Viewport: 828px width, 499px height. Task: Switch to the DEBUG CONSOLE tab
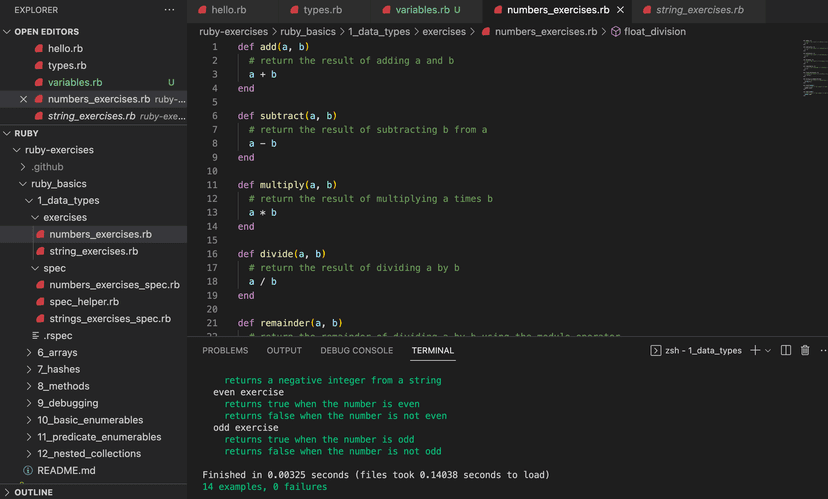click(x=356, y=351)
